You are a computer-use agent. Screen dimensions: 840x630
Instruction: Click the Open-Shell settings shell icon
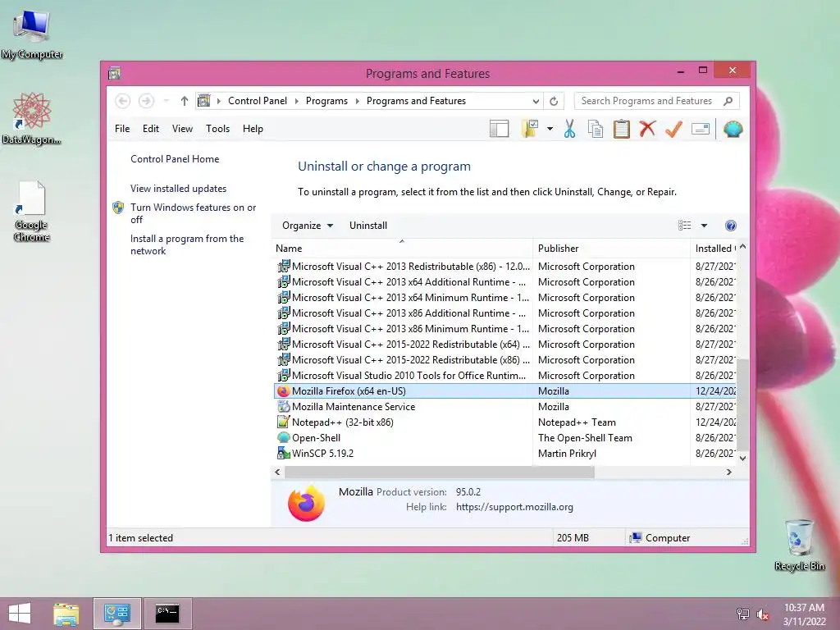(x=733, y=129)
